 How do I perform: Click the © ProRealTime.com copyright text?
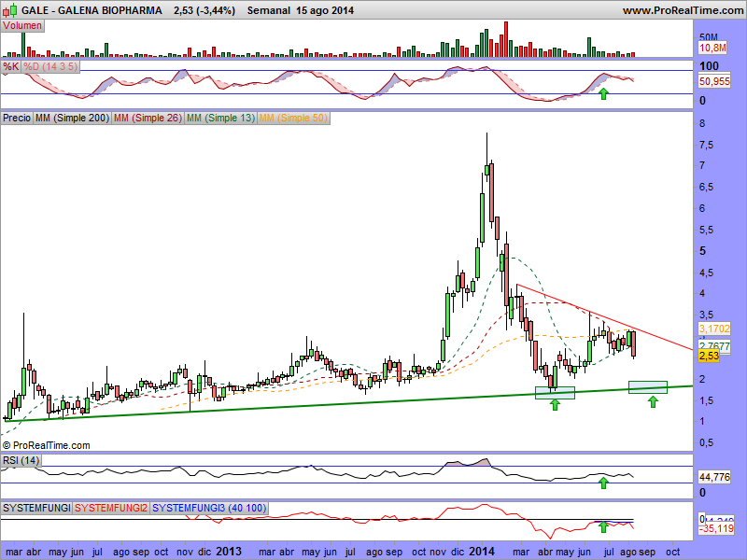[46, 446]
